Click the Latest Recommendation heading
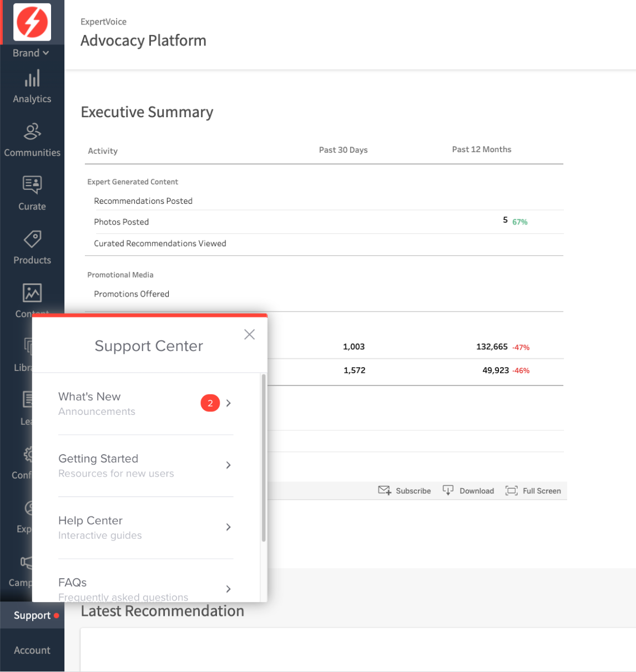This screenshot has width=636, height=672. pos(163,611)
